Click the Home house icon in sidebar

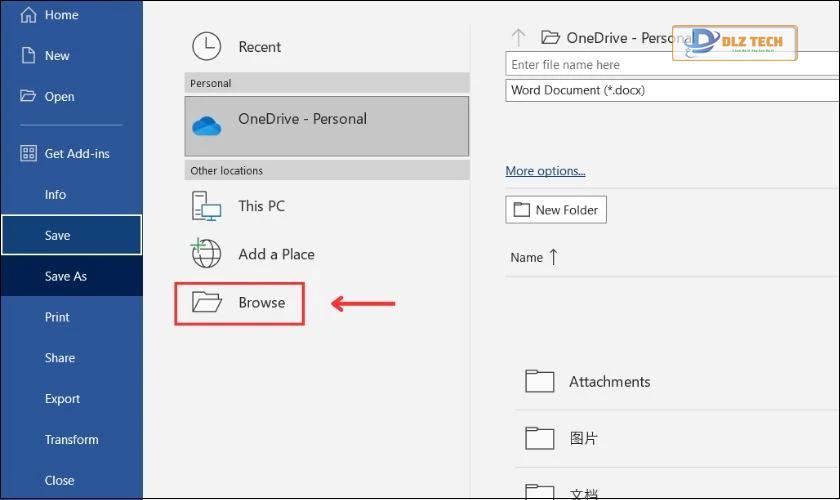[x=28, y=14]
